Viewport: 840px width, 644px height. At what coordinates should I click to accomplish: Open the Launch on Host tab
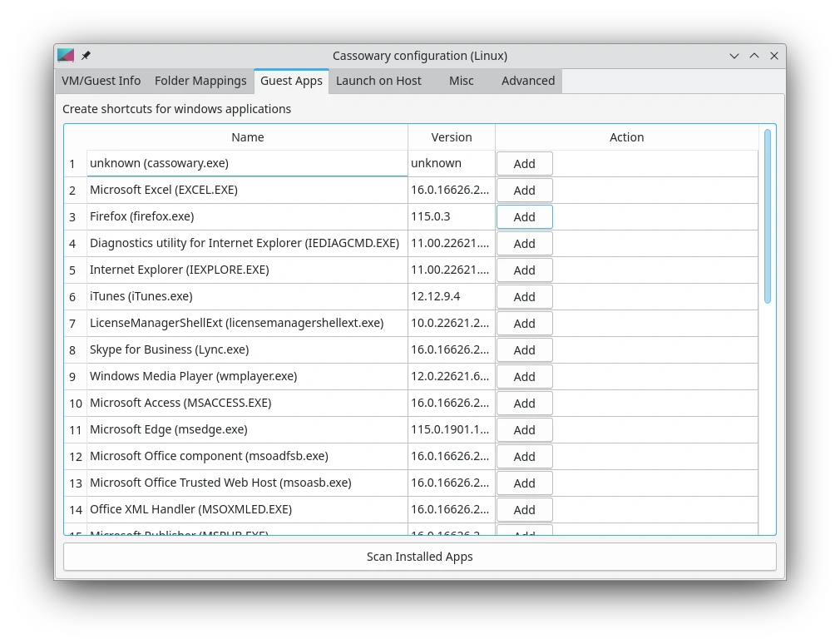tap(378, 81)
